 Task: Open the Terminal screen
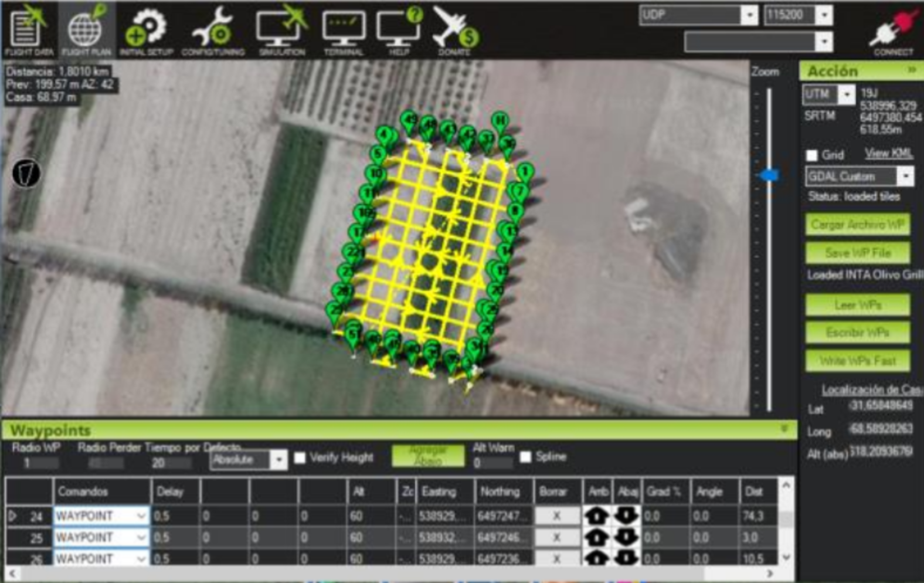344,30
